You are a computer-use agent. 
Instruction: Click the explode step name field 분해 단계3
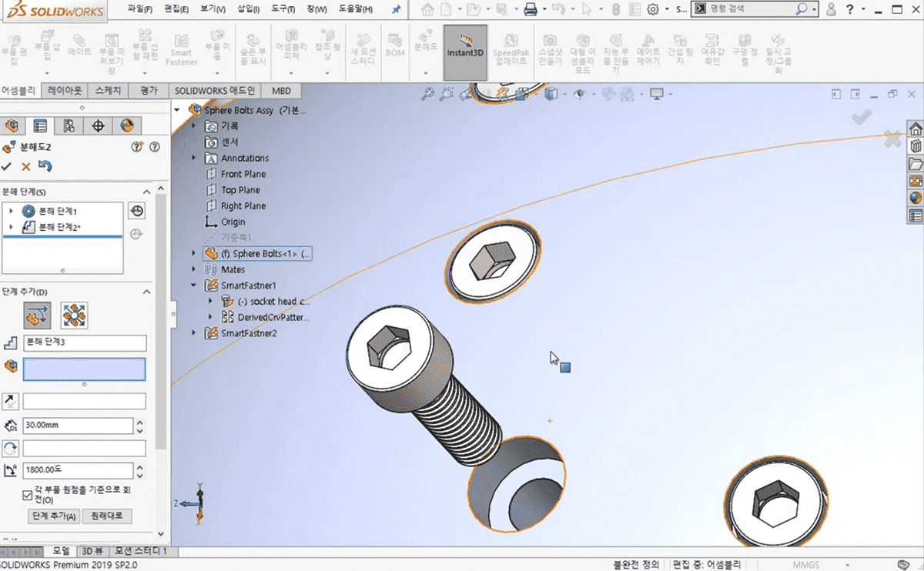85,343
